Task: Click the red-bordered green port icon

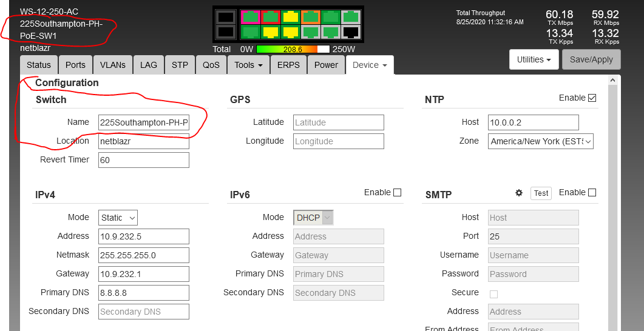Action: [x=269, y=17]
